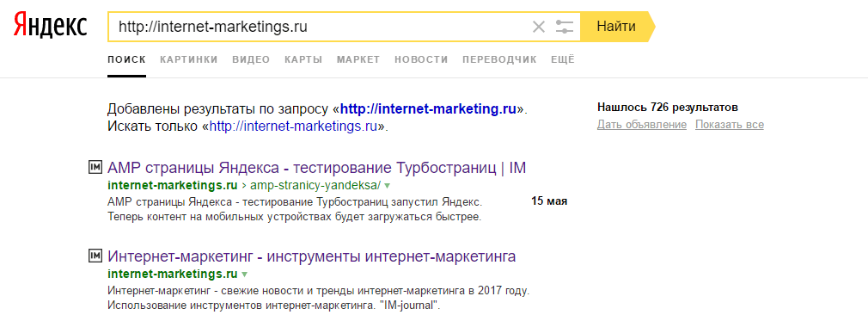The image size is (868, 321).
Task: Switch to the Видео tab
Action: pyautogui.click(x=251, y=60)
